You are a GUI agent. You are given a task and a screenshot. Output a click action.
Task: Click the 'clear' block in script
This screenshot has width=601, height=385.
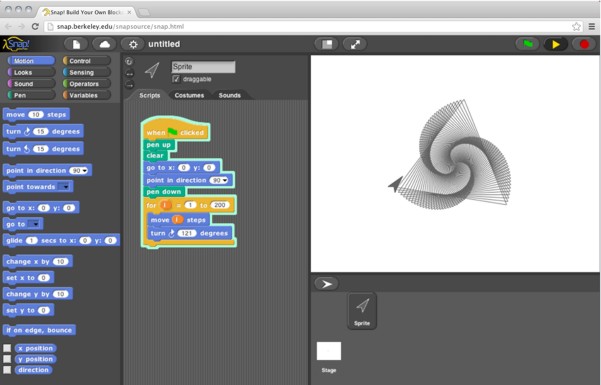[156, 156]
